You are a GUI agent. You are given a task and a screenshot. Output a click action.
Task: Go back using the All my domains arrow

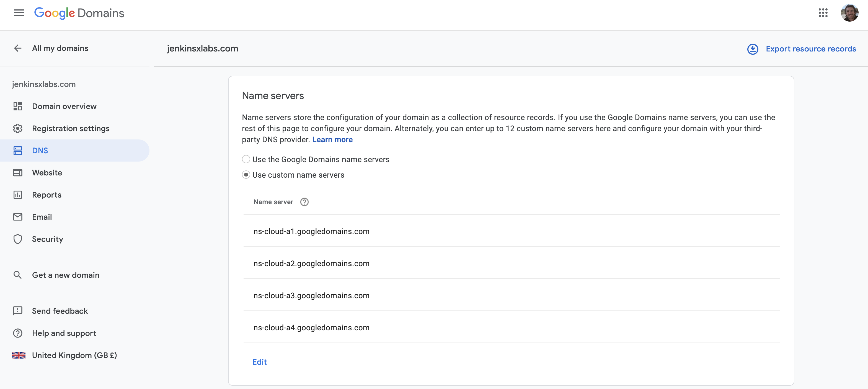coord(17,48)
